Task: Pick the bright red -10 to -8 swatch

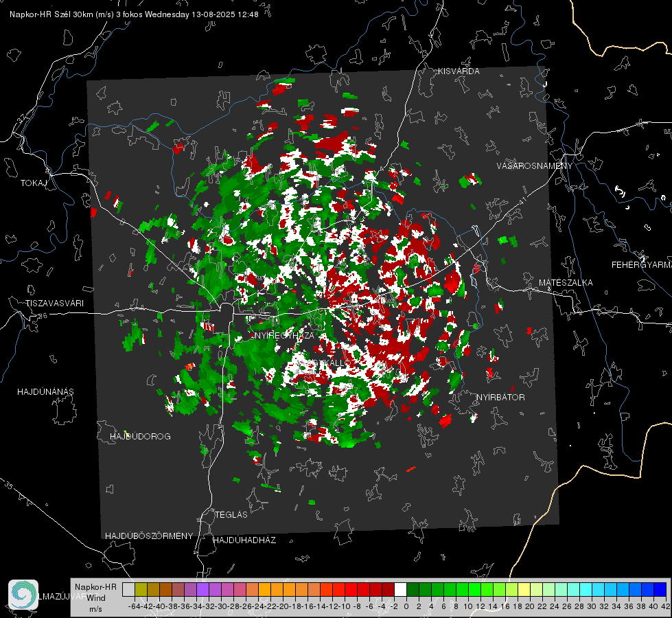Action: coord(351,589)
